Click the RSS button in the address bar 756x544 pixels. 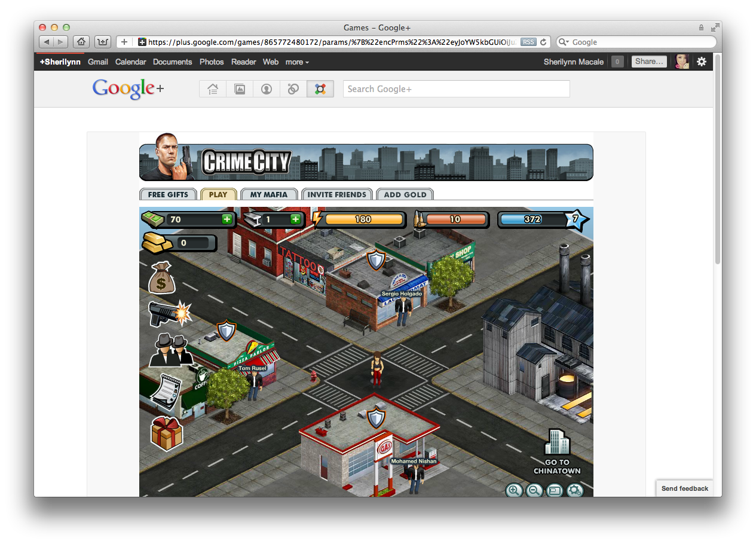(528, 42)
